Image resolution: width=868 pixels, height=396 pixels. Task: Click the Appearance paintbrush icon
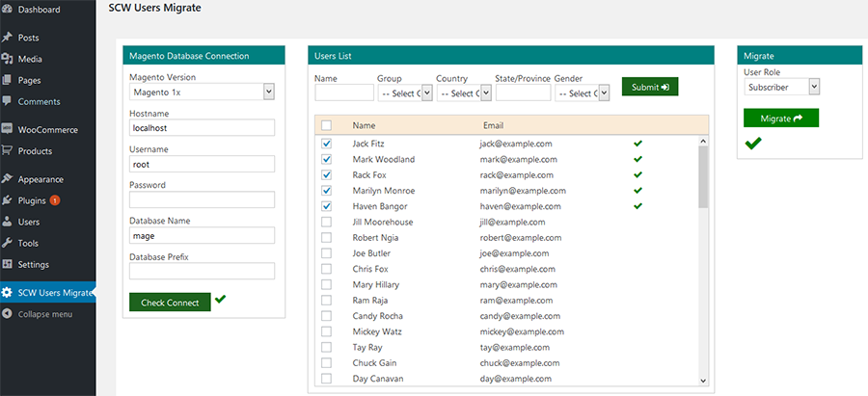coord(8,179)
